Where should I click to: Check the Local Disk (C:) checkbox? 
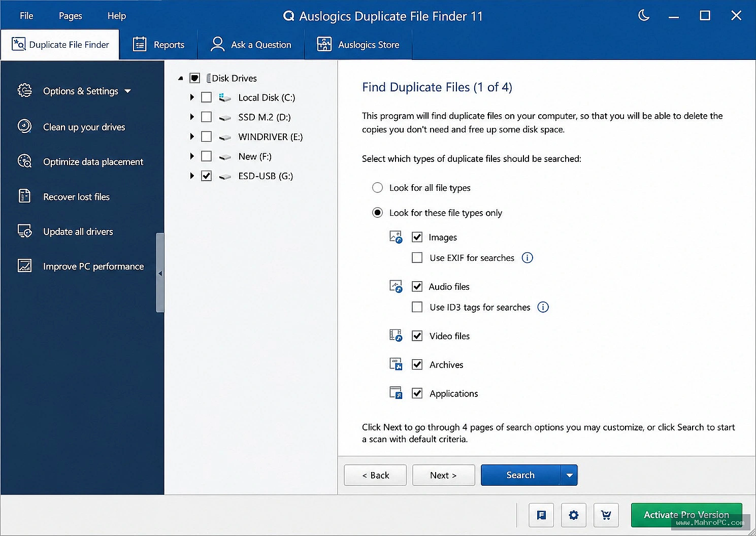(206, 97)
